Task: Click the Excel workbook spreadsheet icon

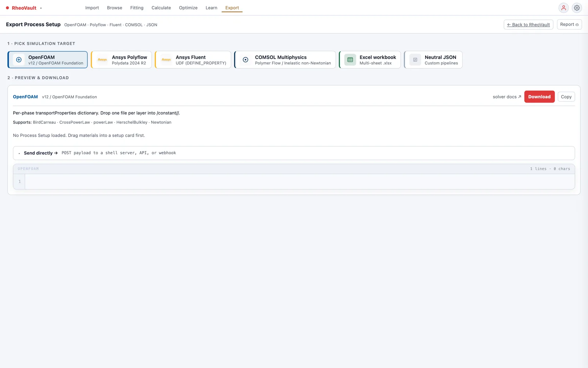Action: 350,60
